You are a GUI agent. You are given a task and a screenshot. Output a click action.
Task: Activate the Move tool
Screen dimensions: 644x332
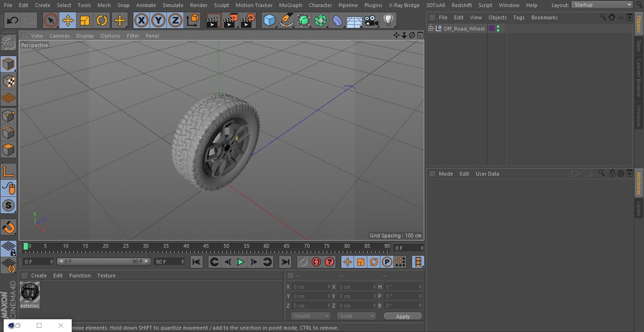pos(68,20)
